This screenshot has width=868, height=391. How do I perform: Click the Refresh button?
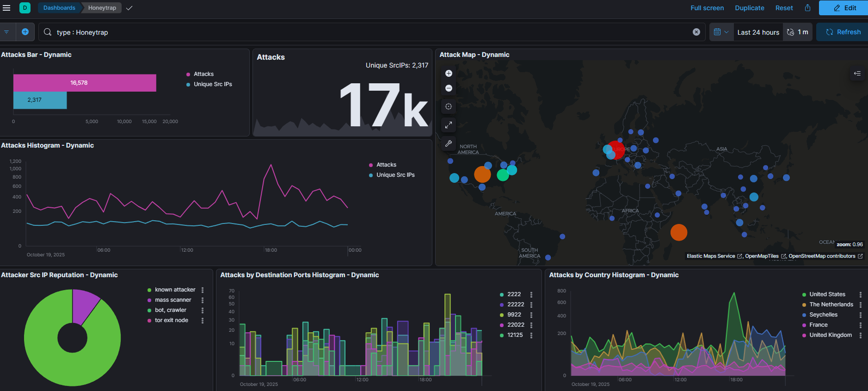click(x=843, y=32)
